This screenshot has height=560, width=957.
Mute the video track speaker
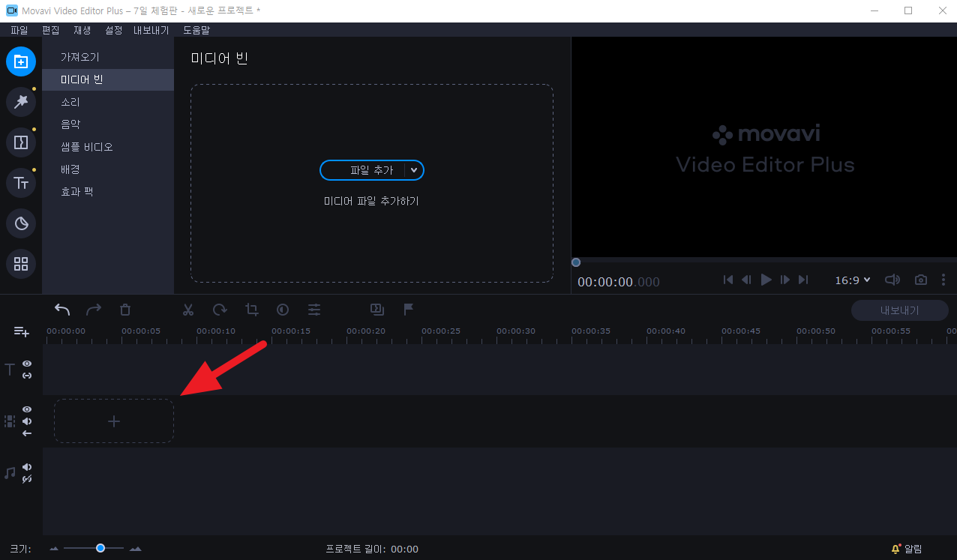click(27, 421)
